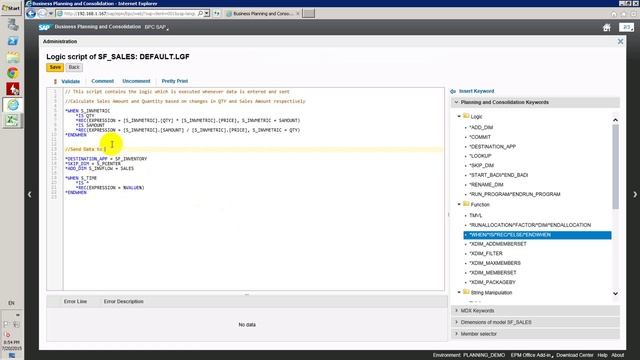Open Chrome from the taskbar

coord(13,73)
